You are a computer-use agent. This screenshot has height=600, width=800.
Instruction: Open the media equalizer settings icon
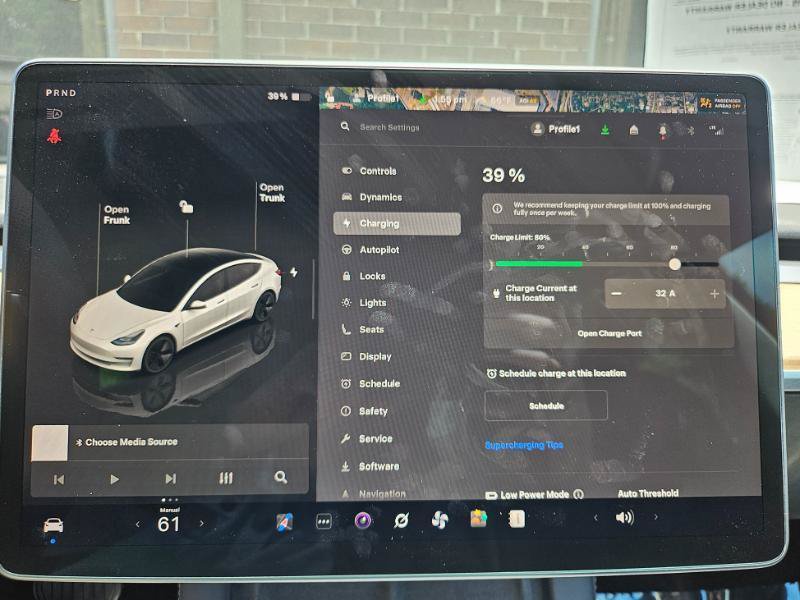tap(226, 478)
